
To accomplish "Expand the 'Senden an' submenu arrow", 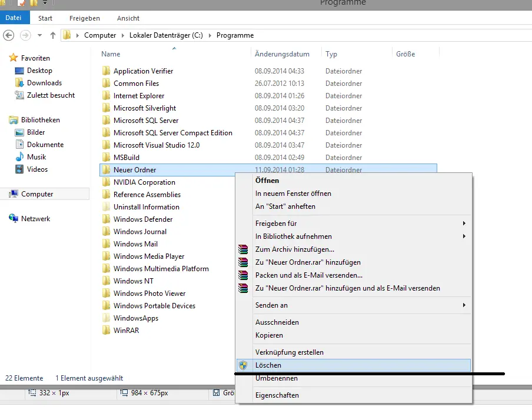I will pyautogui.click(x=464, y=305).
